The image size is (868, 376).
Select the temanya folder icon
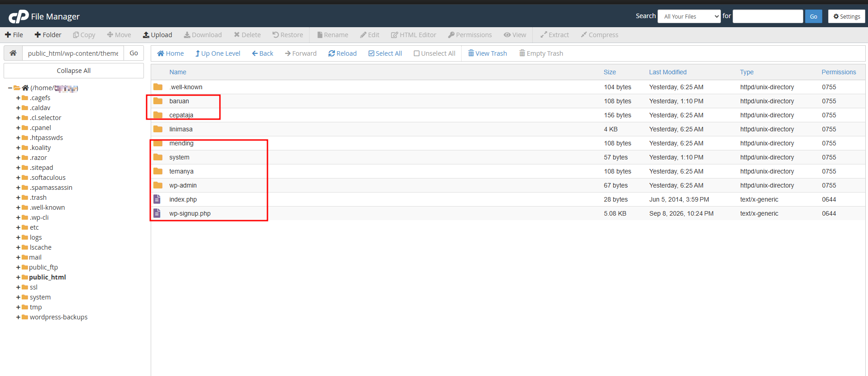click(158, 171)
